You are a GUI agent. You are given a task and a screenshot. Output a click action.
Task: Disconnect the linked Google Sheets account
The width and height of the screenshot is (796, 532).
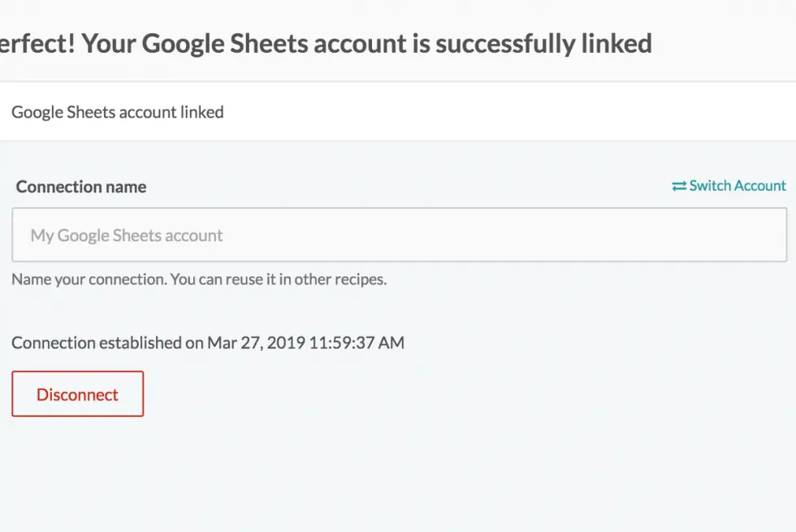click(77, 394)
